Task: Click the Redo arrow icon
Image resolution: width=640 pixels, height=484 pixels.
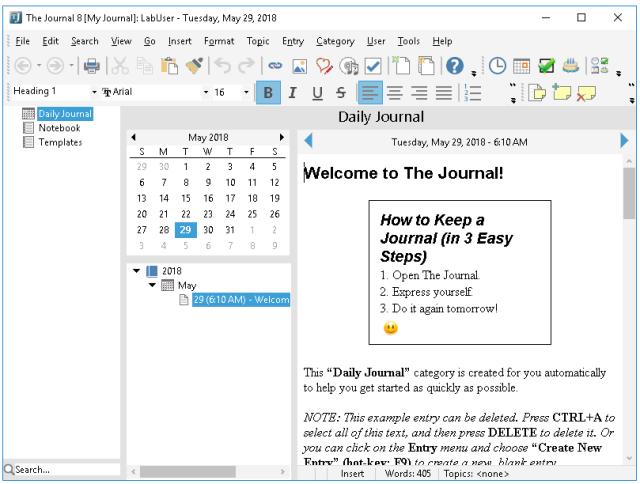Action: [247, 66]
